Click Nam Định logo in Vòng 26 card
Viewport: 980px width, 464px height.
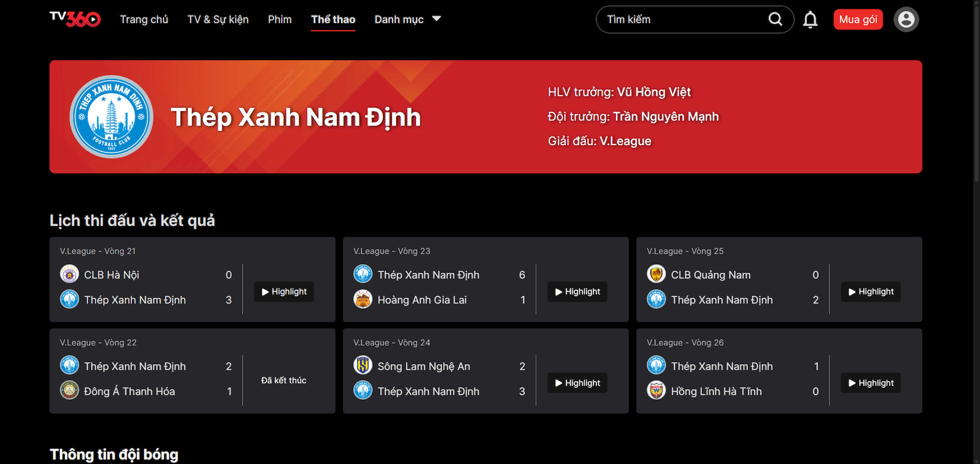pos(656,366)
